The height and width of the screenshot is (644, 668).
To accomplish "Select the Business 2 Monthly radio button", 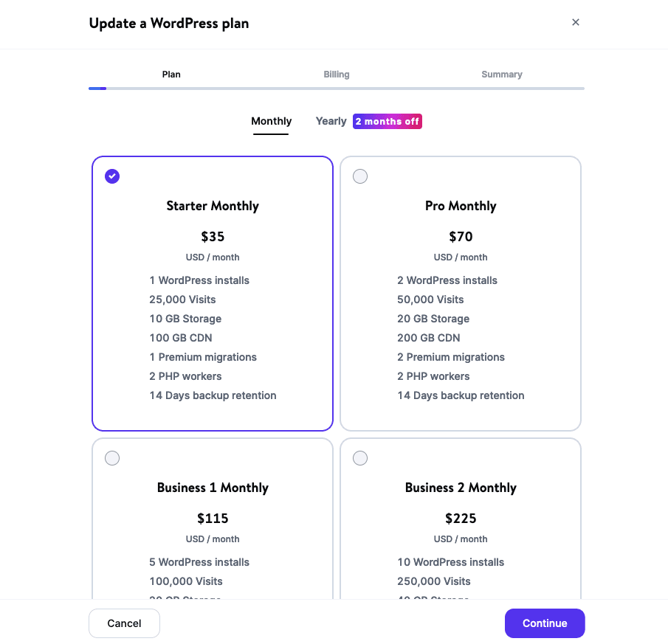I will (x=360, y=458).
